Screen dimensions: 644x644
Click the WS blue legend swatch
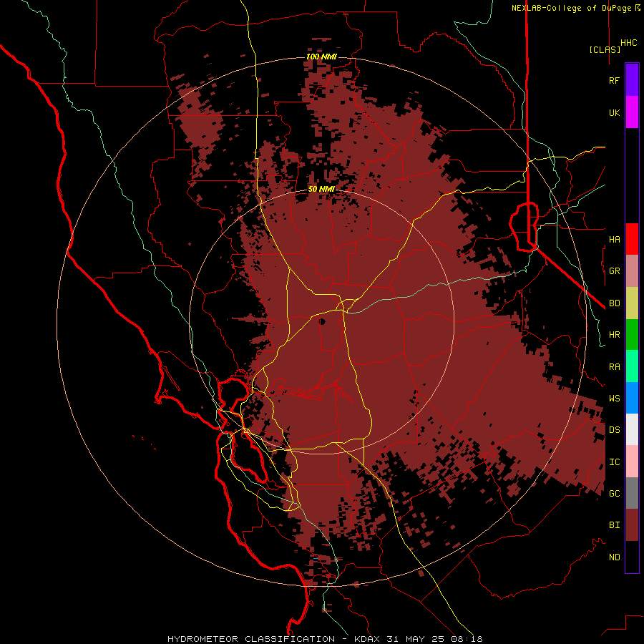(632, 398)
